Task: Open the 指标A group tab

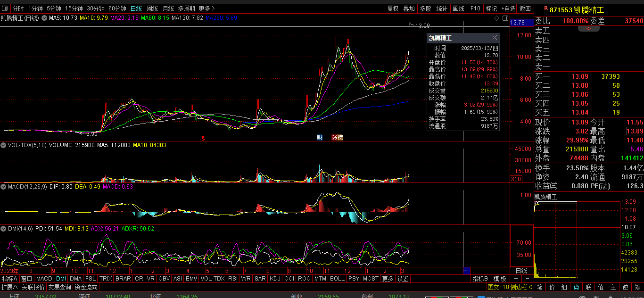Action: (x=9, y=279)
